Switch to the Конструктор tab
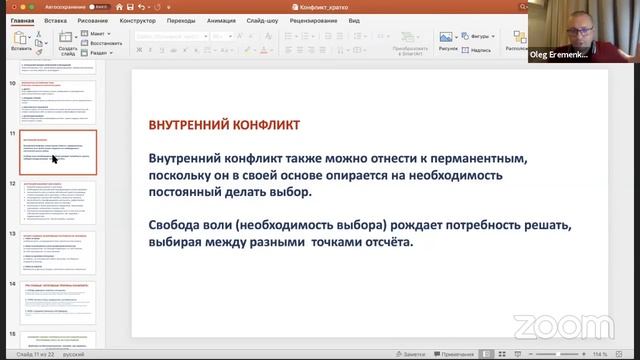The height and width of the screenshot is (360, 640). coord(138,20)
